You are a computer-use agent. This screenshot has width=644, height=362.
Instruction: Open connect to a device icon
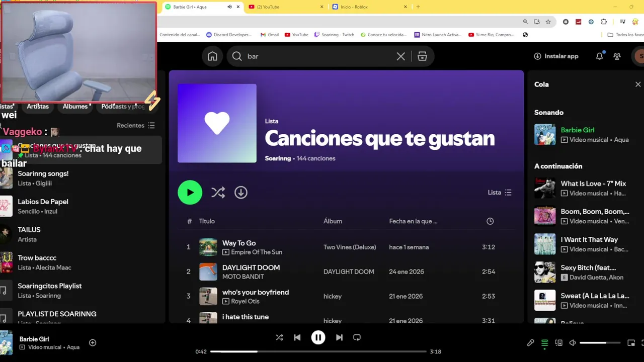click(x=558, y=343)
